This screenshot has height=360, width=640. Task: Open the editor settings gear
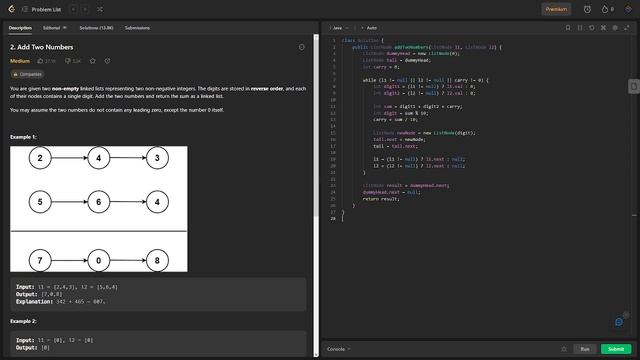coord(615,28)
